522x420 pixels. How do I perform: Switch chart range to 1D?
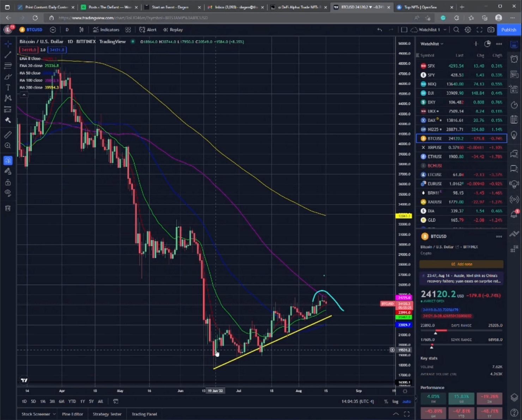click(x=24, y=401)
